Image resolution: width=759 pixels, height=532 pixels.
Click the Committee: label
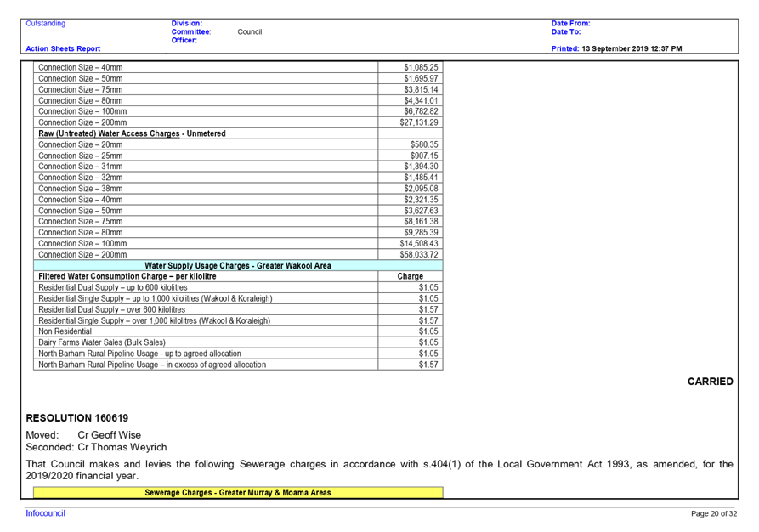tap(191, 32)
